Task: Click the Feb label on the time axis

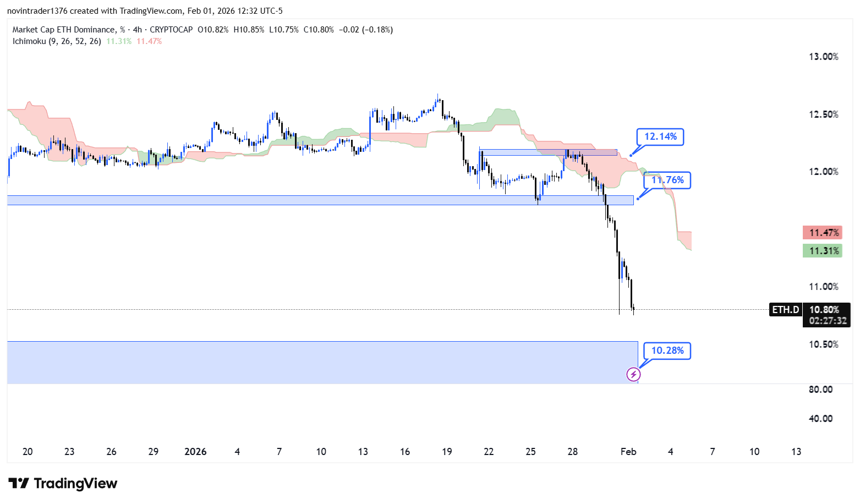Action: [628, 452]
